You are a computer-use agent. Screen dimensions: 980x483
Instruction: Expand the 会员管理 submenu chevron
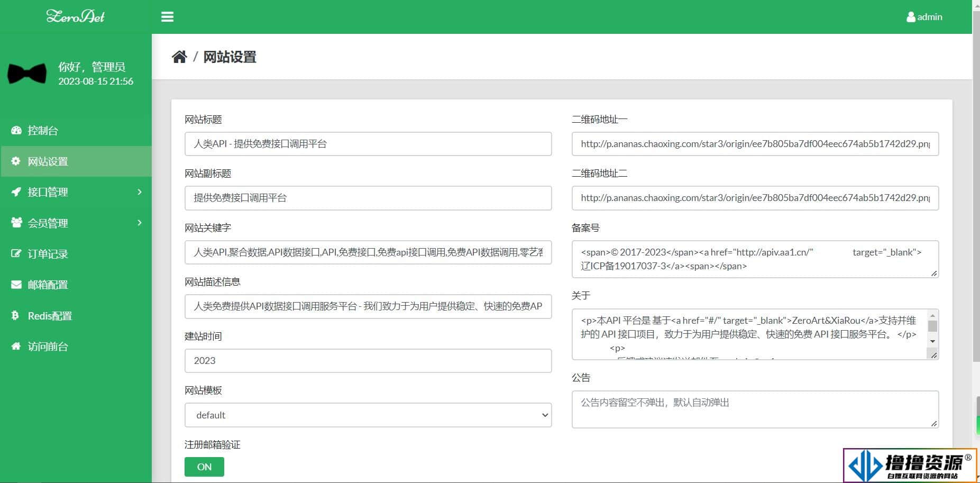[140, 223]
